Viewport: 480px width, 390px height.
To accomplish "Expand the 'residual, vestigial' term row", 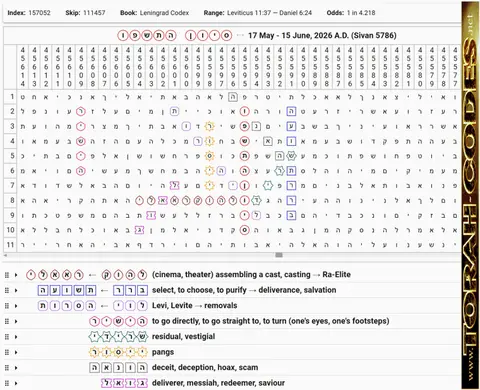I will (16, 337).
